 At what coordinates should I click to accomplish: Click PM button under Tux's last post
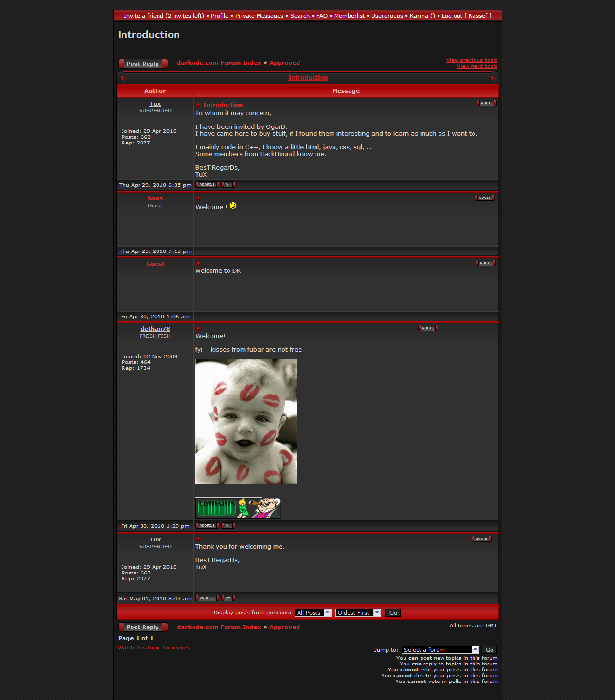228,598
